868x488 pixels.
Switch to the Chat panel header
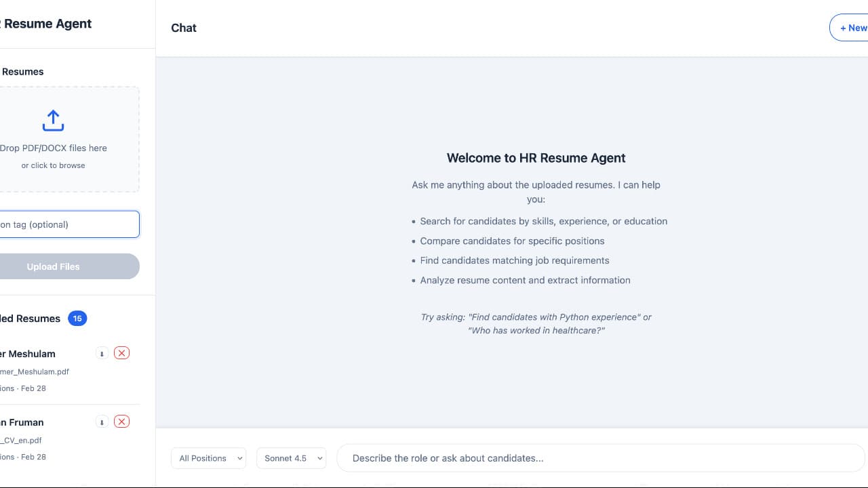pos(183,28)
